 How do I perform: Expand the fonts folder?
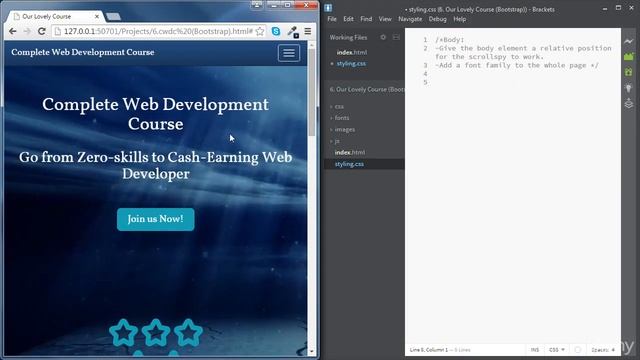[342, 118]
